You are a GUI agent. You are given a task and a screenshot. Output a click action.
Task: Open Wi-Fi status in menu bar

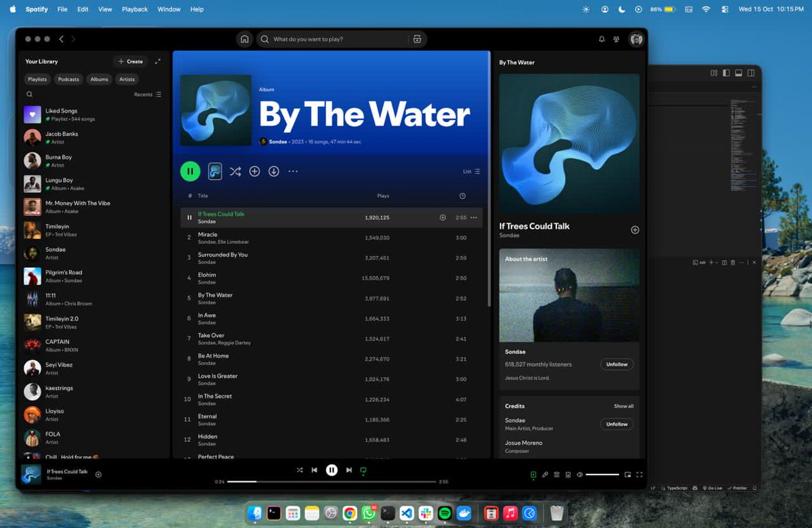point(706,9)
